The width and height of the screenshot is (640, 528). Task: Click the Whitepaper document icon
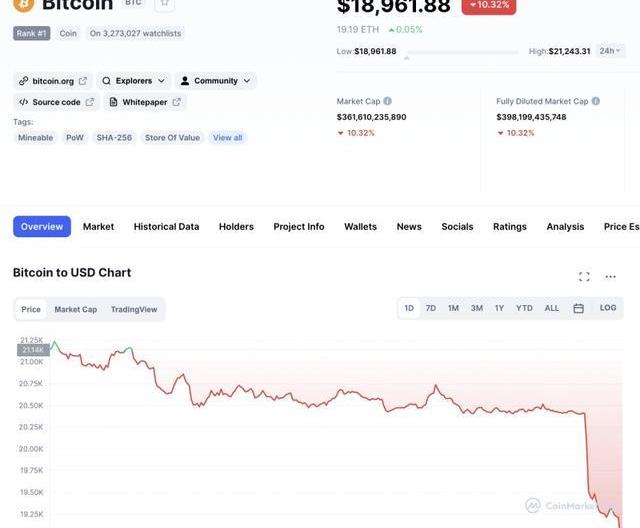tap(114, 102)
